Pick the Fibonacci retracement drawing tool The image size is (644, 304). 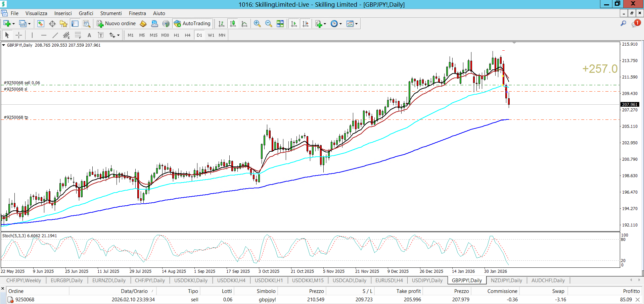pyautogui.click(x=78, y=35)
